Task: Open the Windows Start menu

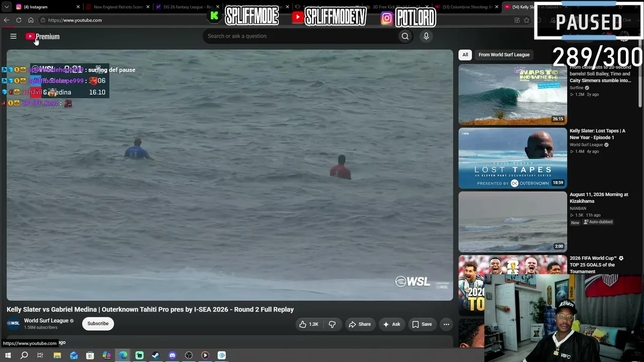Action: click(x=8, y=355)
